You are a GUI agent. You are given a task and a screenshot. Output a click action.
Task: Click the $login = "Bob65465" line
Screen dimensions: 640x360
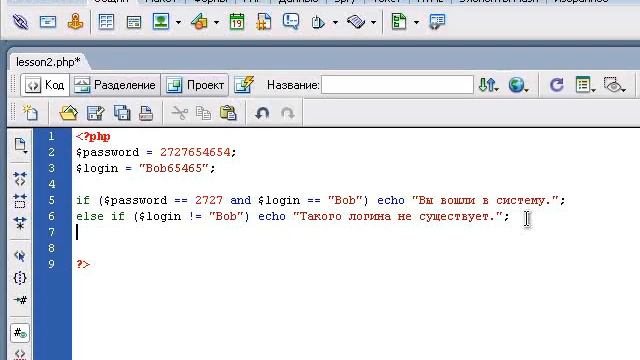coord(145,168)
